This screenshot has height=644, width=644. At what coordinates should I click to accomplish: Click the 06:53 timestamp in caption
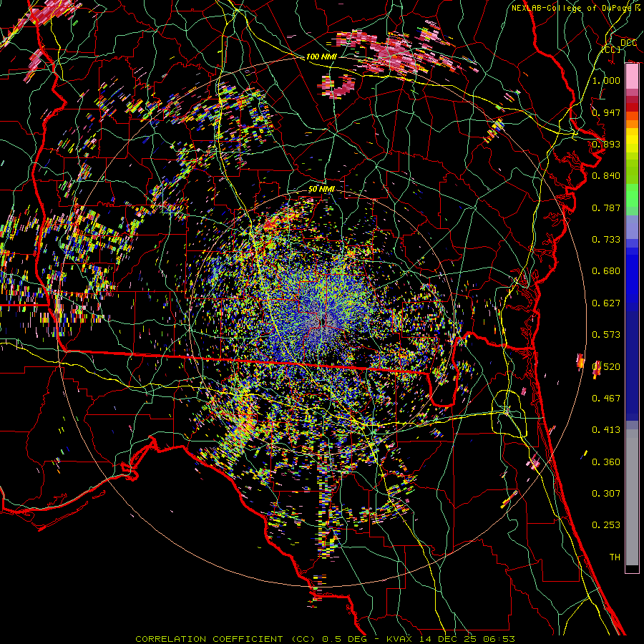pos(499,639)
